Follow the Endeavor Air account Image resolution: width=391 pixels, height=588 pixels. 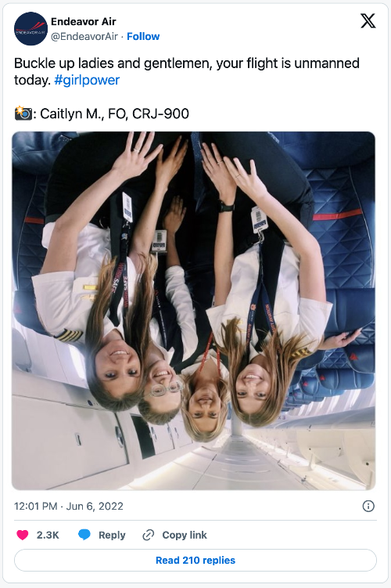(x=143, y=36)
